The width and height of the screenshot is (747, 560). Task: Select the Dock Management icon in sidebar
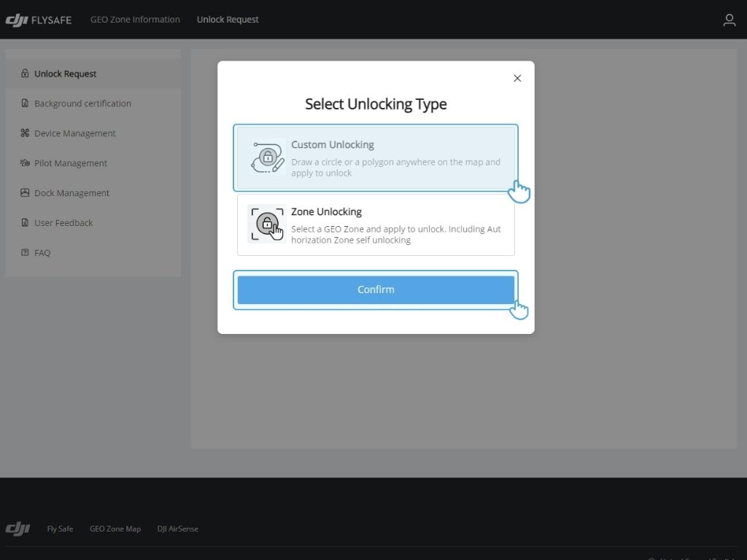[25, 192]
